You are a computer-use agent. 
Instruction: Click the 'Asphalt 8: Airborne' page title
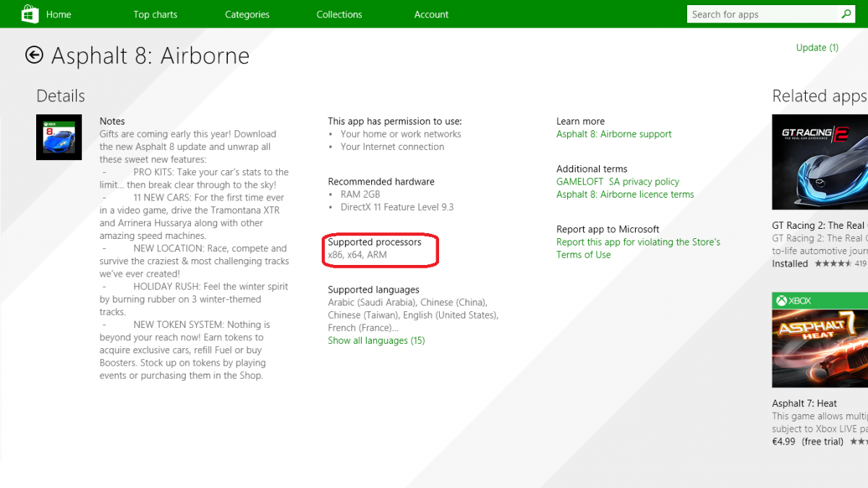click(150, 56)
